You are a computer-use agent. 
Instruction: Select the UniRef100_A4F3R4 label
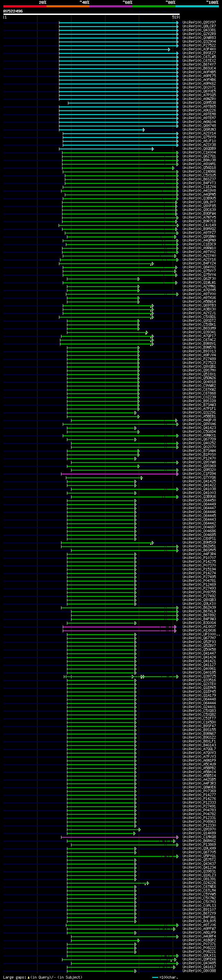199,554
